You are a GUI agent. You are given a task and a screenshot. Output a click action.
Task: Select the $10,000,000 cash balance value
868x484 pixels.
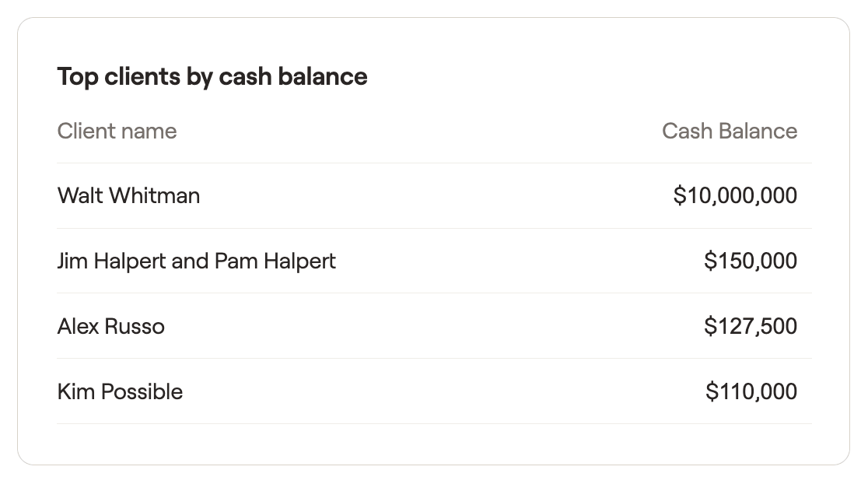click(735, 195)
